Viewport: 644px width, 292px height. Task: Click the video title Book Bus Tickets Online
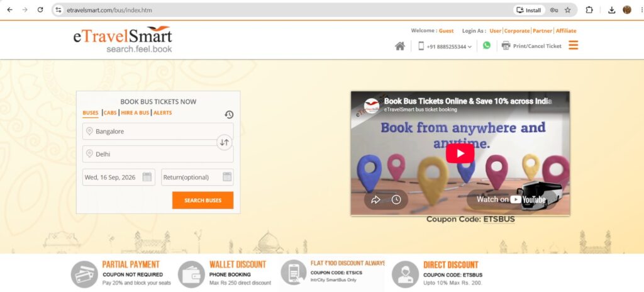[x=468, y=101]
